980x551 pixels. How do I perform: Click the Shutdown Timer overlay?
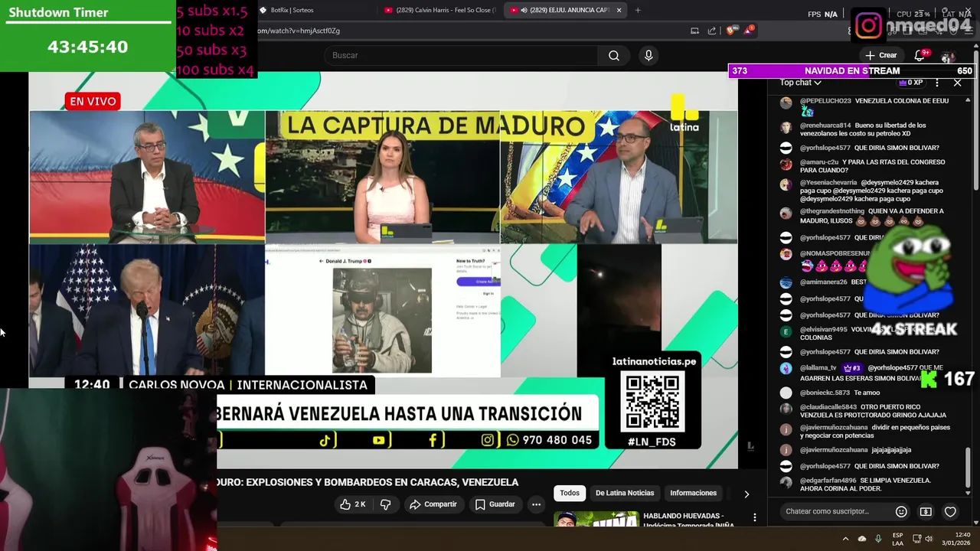[88, 35]
